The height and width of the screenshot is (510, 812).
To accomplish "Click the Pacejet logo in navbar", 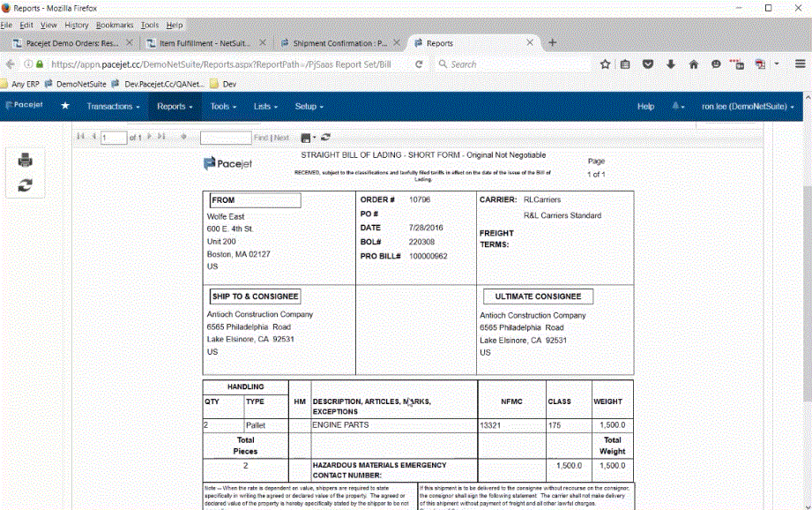I will [24, 105].
